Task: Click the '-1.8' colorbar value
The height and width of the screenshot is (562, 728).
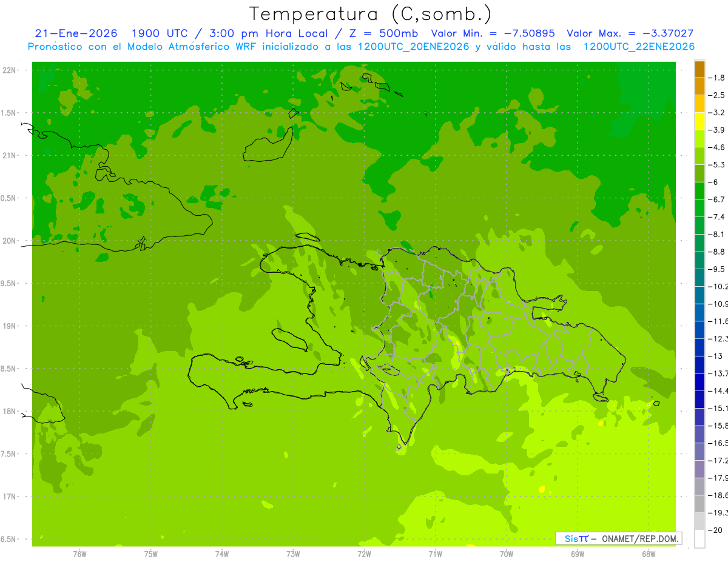Action: click(x=716, y=78)
